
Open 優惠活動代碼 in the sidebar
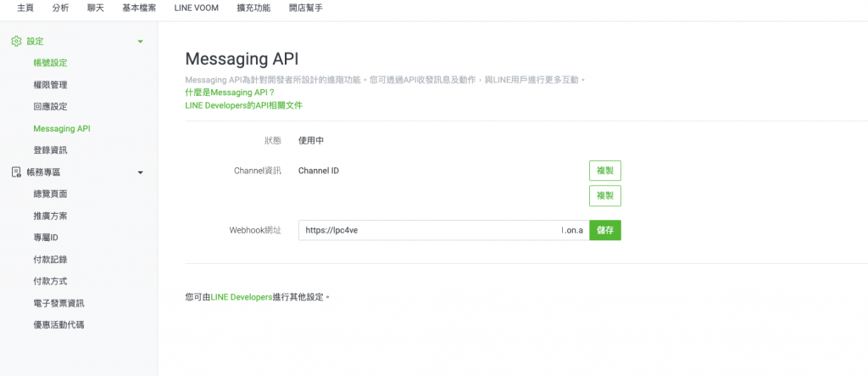[58, 325]
